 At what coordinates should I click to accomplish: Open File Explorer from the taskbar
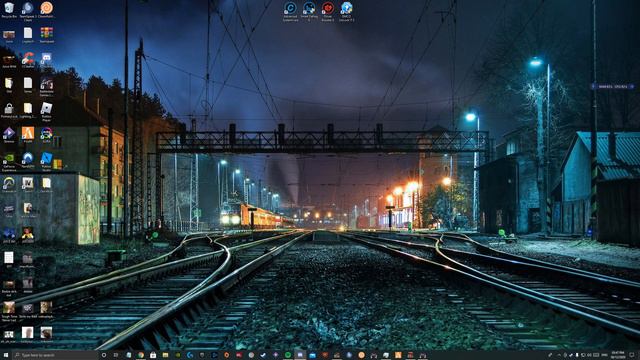click(165, 355)
